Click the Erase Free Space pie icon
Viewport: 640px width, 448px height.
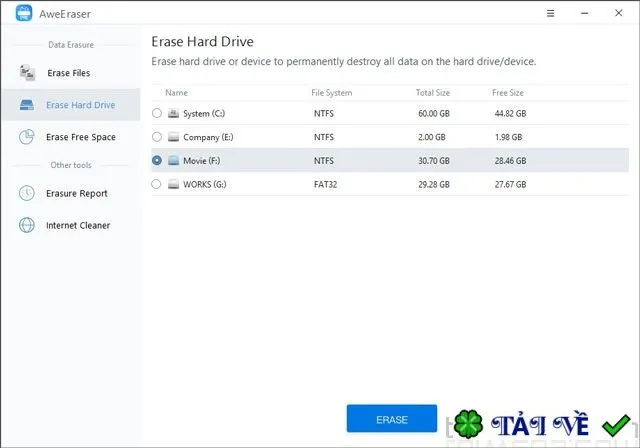[27, 137]
